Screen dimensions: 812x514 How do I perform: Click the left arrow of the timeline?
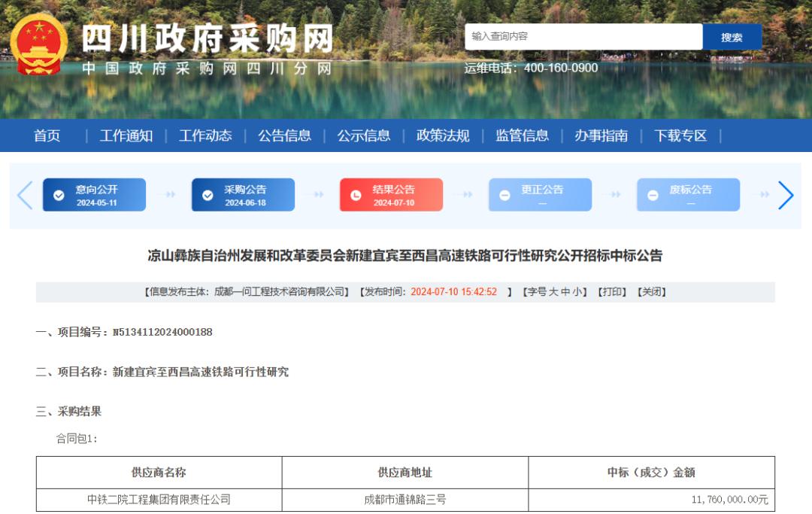[25, 196]
